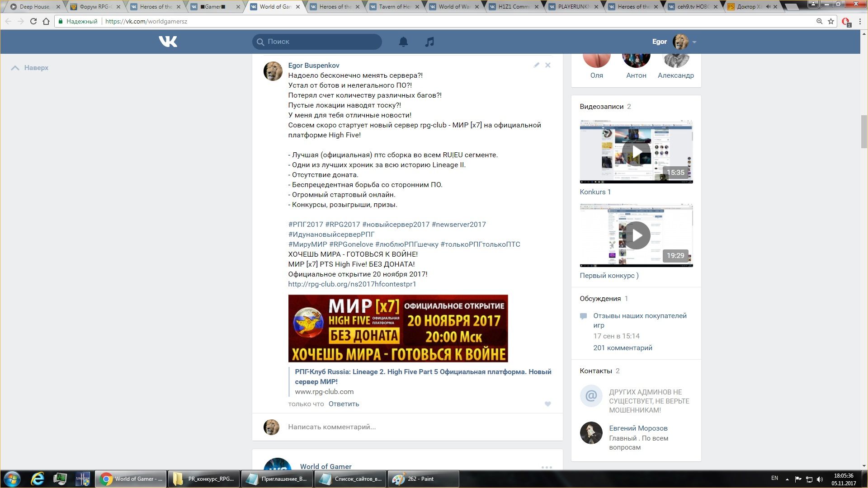Click Ответить under the comment

click(x=344, y=404)
